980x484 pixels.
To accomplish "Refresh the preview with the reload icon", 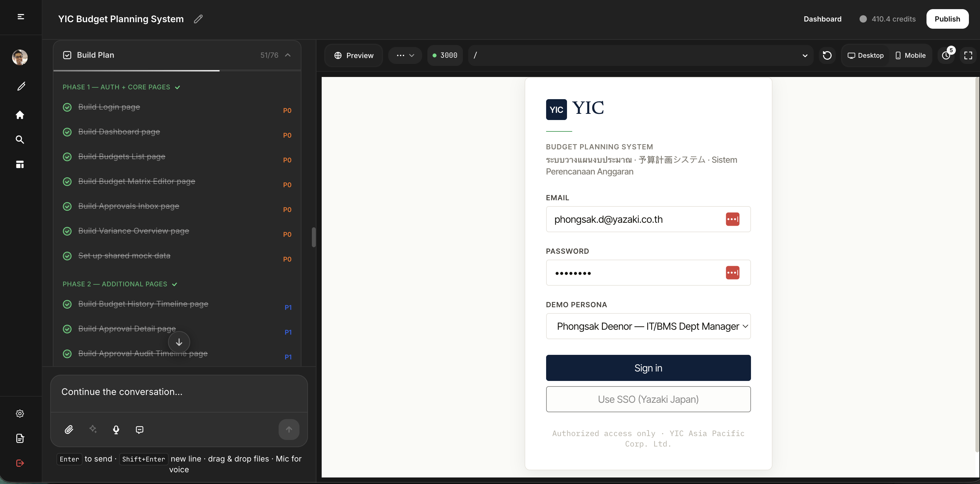I will tap(827, 55).
